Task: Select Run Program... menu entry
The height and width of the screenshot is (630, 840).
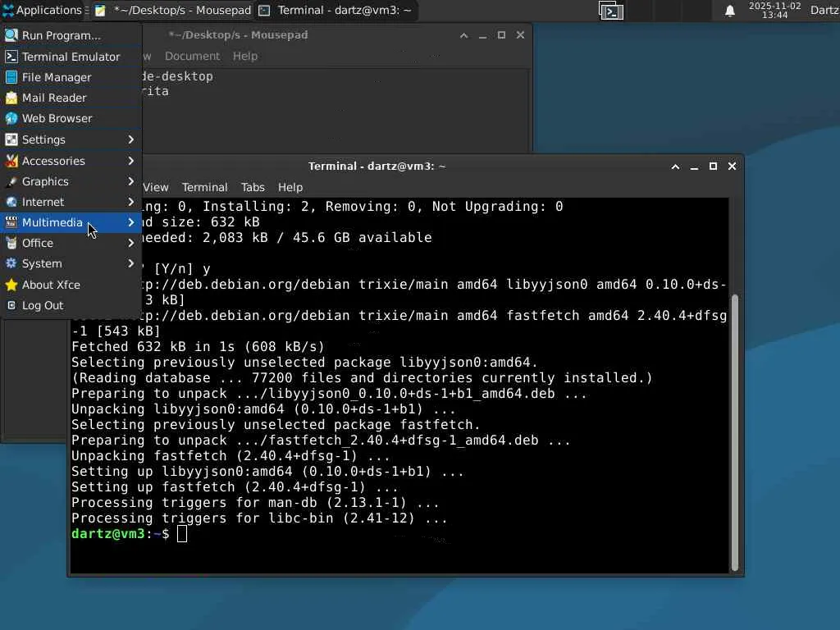Action: (x=71, y=35)
